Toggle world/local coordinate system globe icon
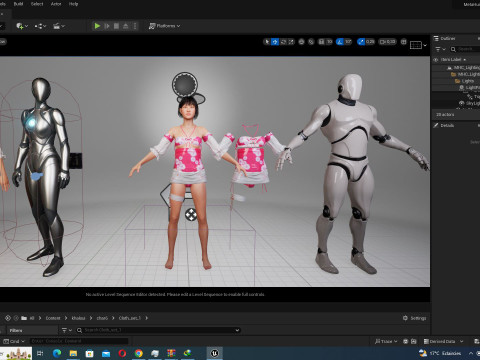The height and width of the screenshot is (360, 480). click(301, 42)
